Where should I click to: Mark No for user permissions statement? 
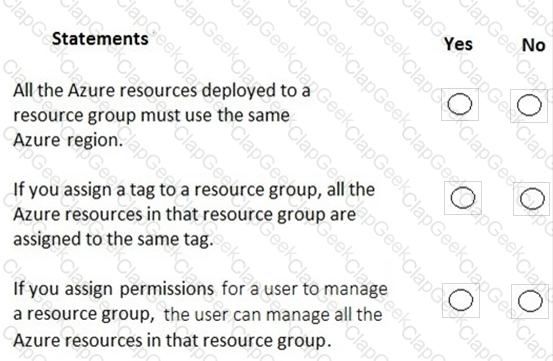point(530,301)
